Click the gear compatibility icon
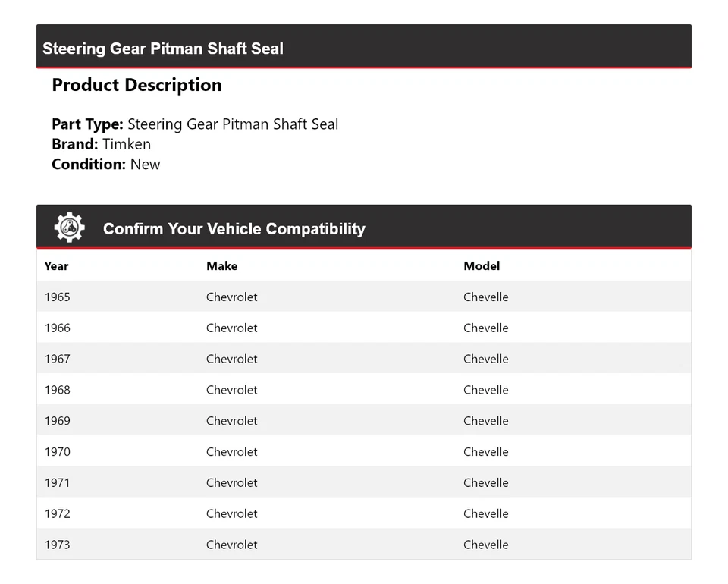728x584 pixels. click(x=69, y=228)
